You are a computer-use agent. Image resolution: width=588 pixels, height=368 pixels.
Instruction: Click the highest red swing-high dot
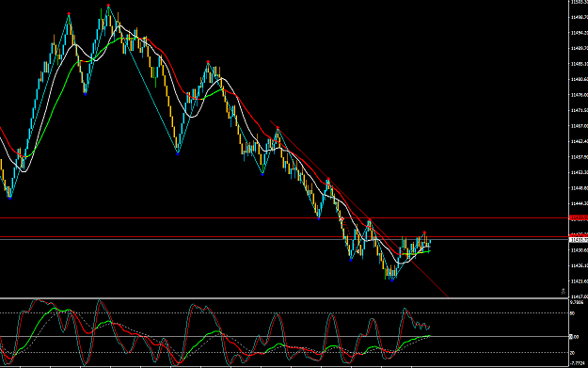[108, 6]
